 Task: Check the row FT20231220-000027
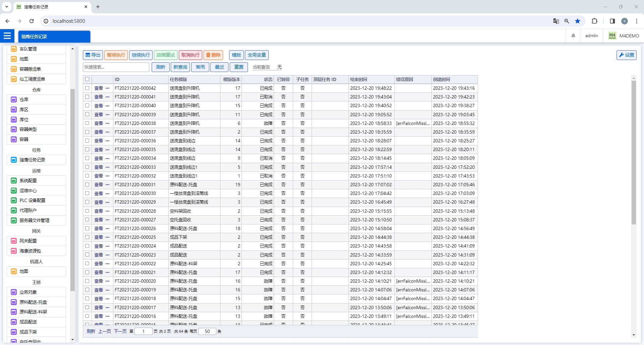pos(87,219)
